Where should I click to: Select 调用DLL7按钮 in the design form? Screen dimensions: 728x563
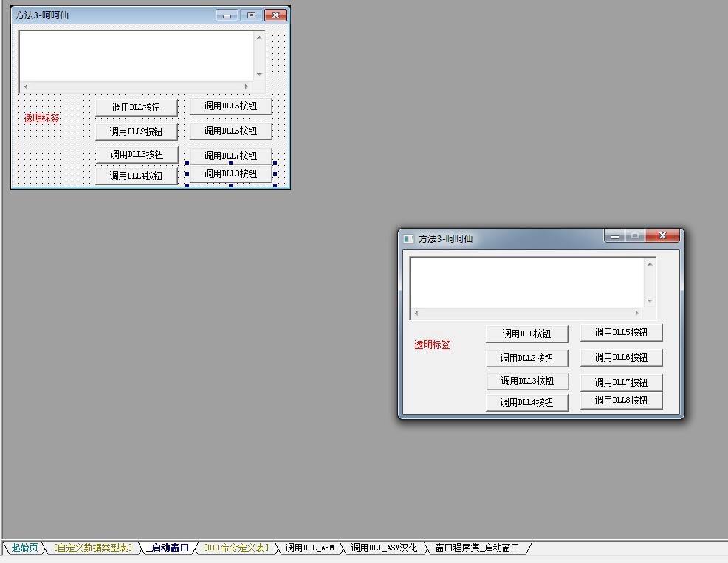coord(231,156)
